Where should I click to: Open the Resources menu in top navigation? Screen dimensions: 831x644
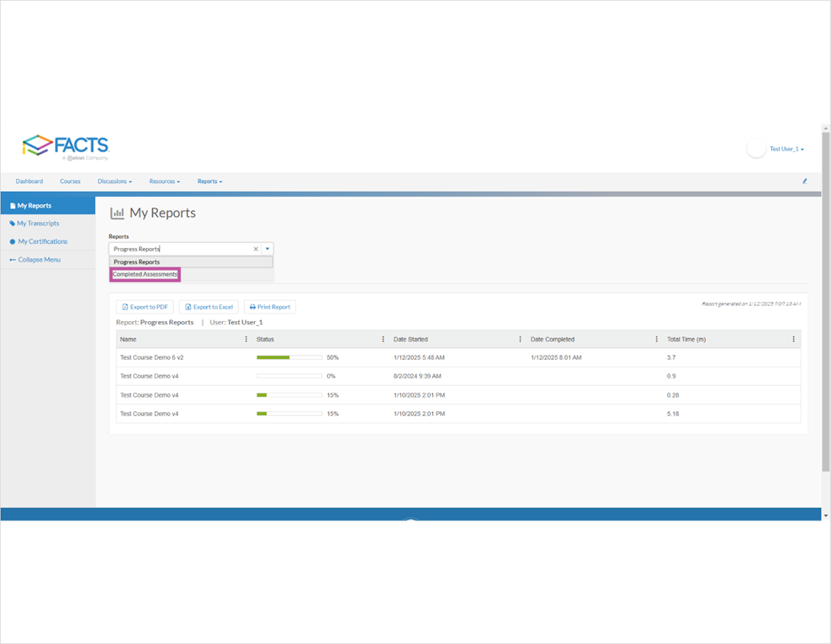coord(164,181)
